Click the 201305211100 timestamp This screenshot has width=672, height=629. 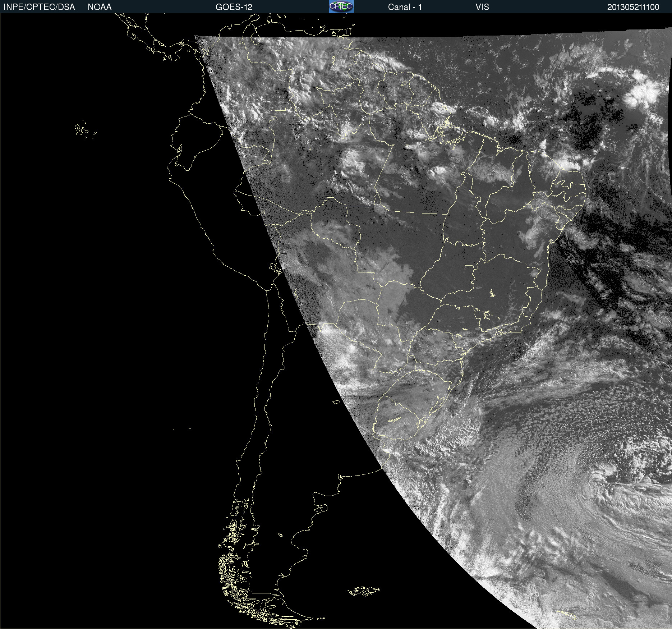coord(633,7)
